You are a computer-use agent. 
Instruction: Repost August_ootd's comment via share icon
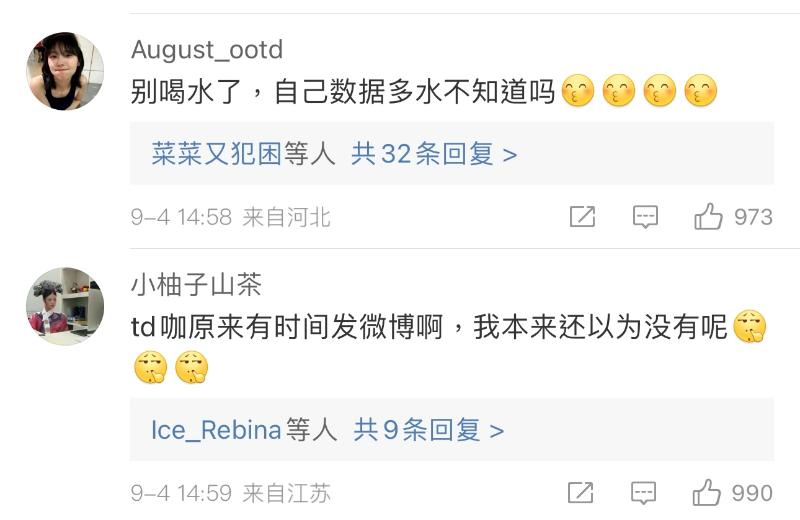click(x=582, y=217)
